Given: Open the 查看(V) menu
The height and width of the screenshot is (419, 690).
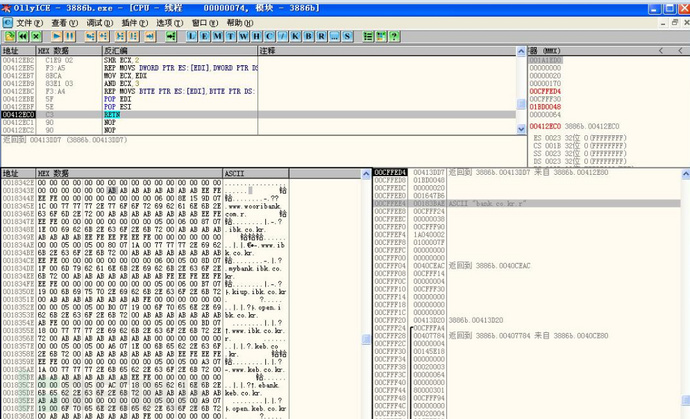Looking at the screenshot, I should [65, 23].
